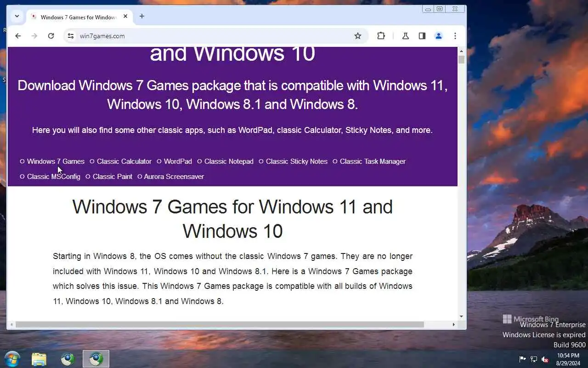Open a new browser tab

tap(142, 16)
